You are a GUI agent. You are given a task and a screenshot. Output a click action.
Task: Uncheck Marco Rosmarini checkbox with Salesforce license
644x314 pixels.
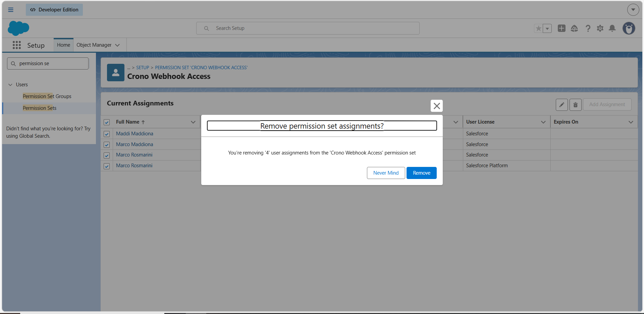click(x=107, y=155)
